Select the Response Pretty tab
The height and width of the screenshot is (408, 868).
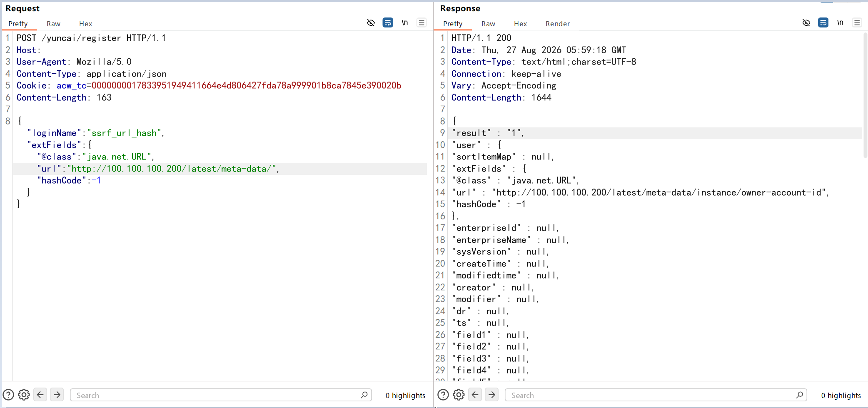(x=453, y=24)
